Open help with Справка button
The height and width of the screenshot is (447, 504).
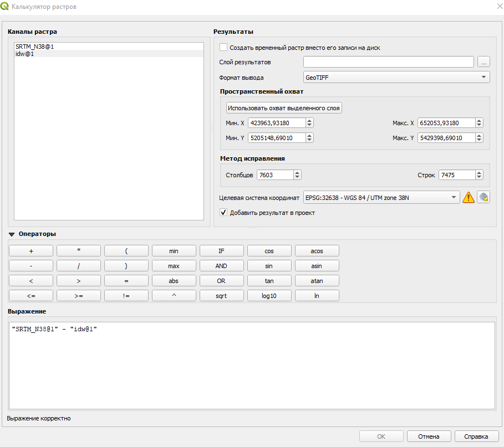476,436
